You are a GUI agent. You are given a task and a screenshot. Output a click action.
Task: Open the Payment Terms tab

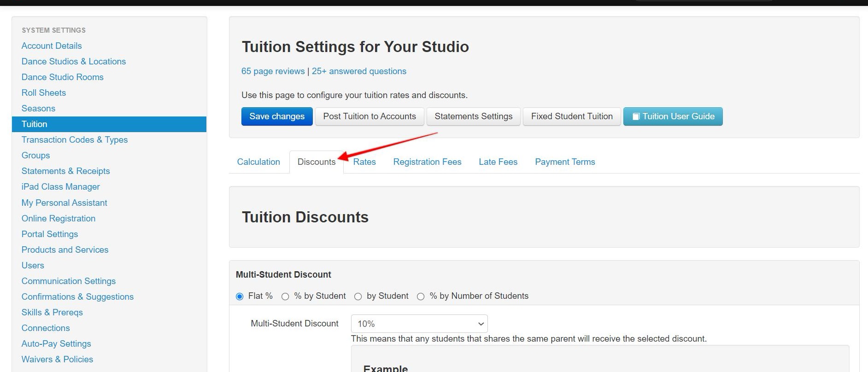[565, 162]
